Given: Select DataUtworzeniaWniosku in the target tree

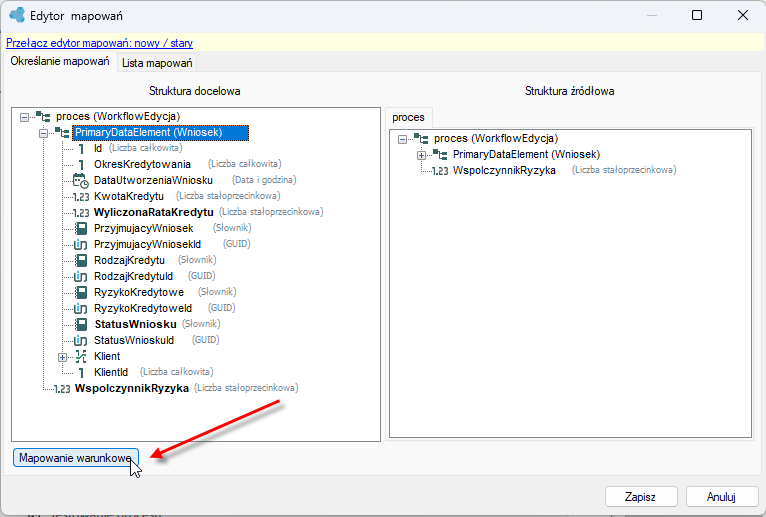Looking at the screenshot, I should pos(153,180).
